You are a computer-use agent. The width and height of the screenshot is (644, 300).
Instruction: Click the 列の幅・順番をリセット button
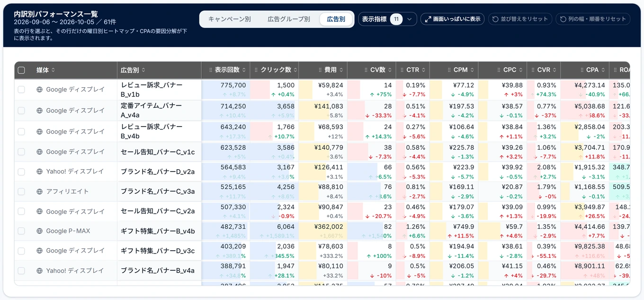tap(593, 19)
